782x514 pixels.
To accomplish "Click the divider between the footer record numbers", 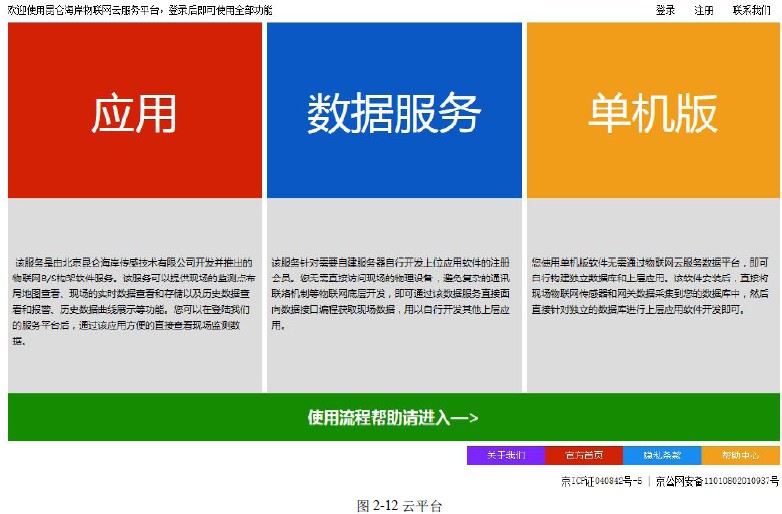I will [x=648, y=481].
